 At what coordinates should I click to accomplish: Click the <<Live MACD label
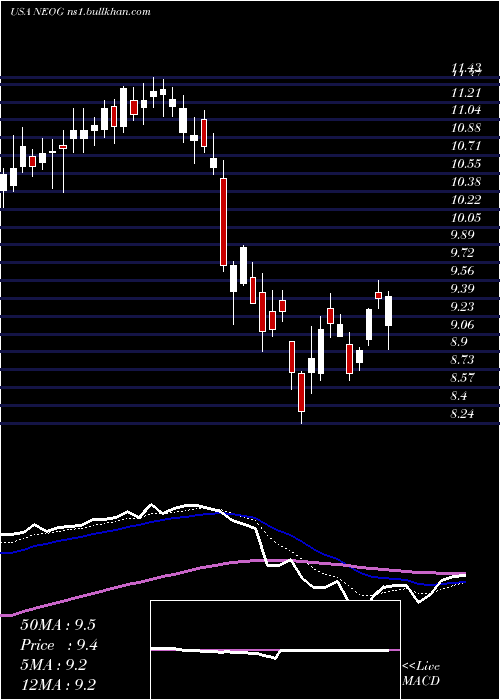click(x=421, y=673)
